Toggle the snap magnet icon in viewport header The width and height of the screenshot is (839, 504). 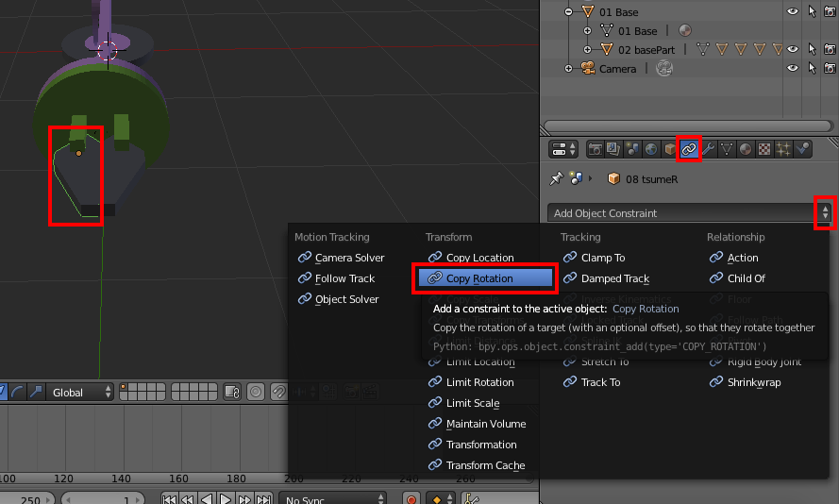coord(278,393)
